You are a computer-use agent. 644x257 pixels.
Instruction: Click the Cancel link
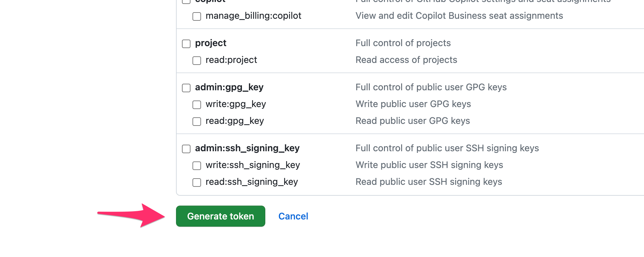[x=293, y=216]
